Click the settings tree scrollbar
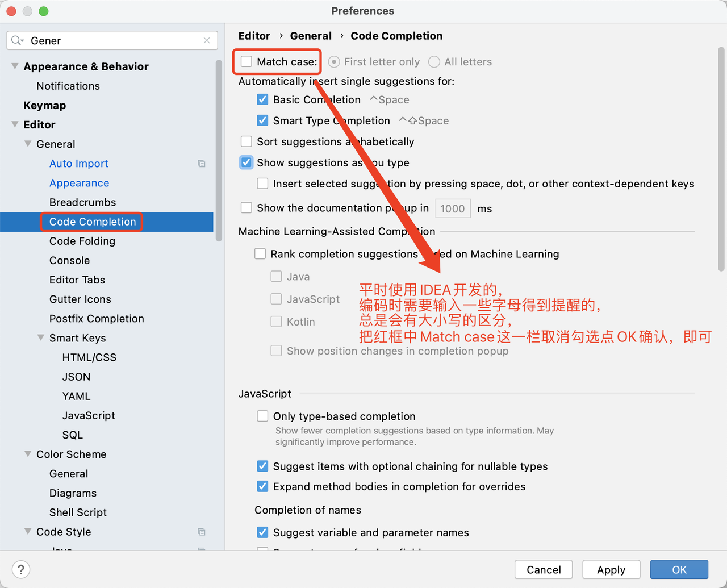Screen dimensions: 727x588 click(219, 151)
